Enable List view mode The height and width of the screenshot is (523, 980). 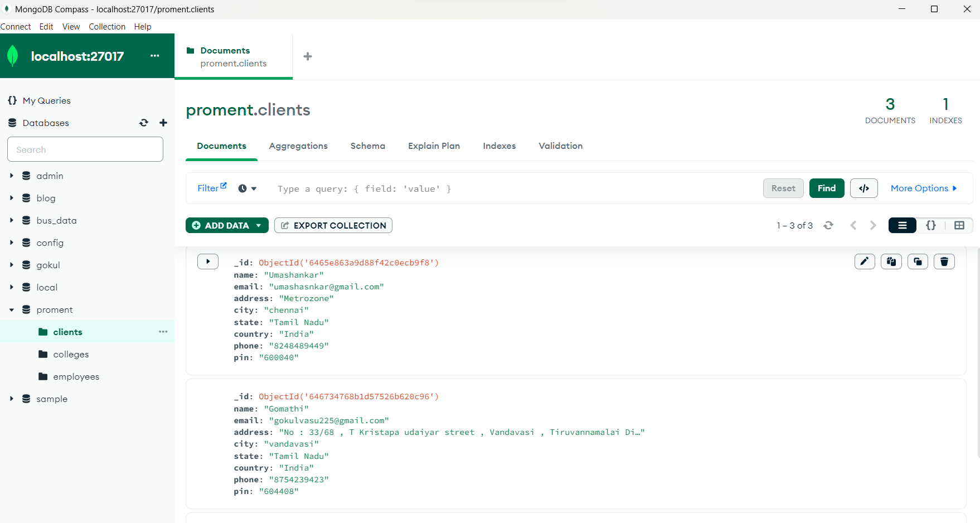click(902, 225)
